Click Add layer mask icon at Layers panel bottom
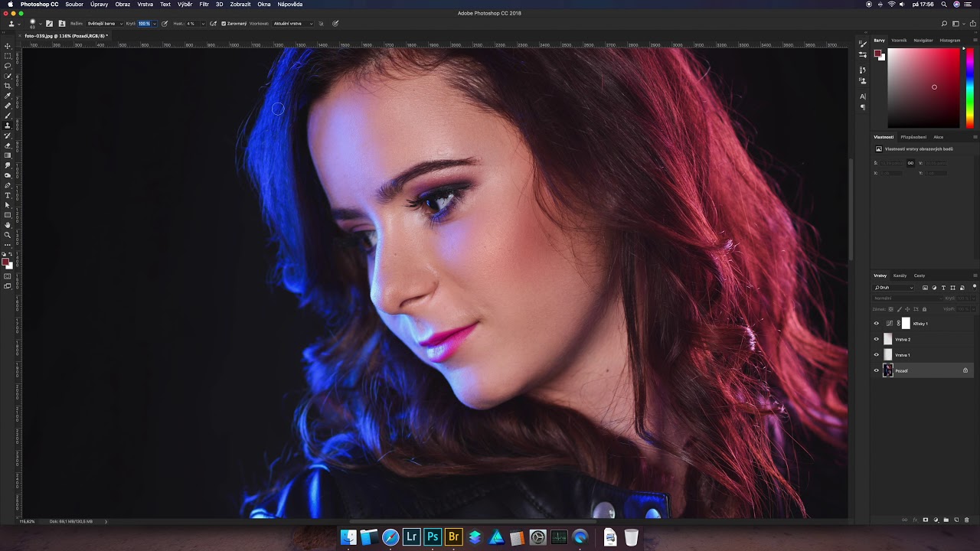 [x=926, y=520]
